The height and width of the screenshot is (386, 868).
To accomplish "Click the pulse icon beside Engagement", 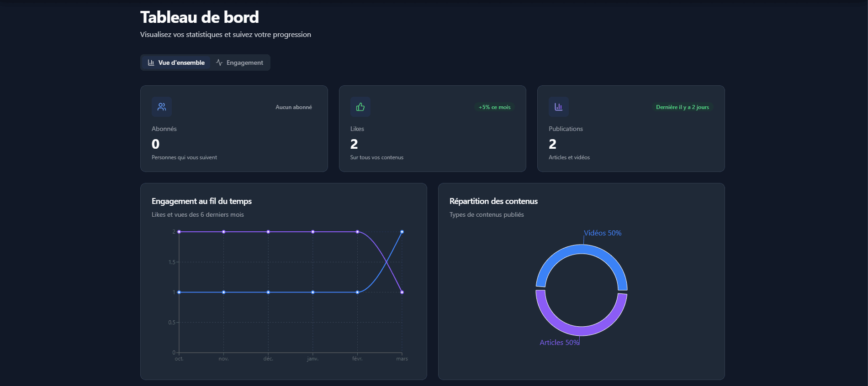I will click(219, 63).
